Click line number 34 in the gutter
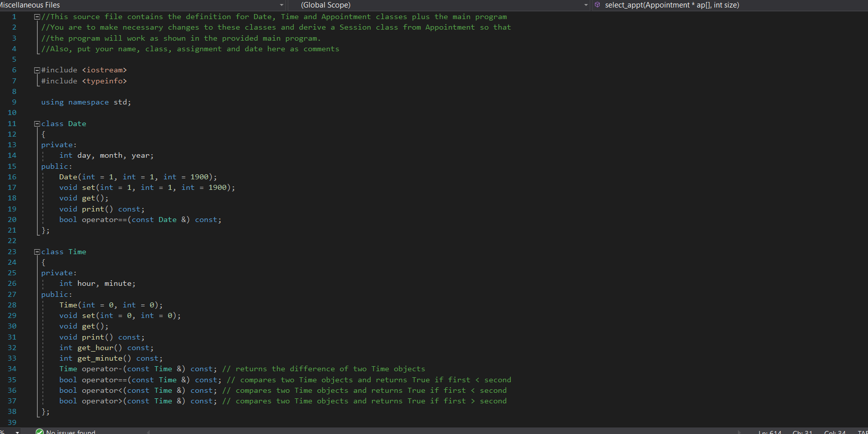Image resolution: width=868 pixels, height=434 pixels. [12, 369]
